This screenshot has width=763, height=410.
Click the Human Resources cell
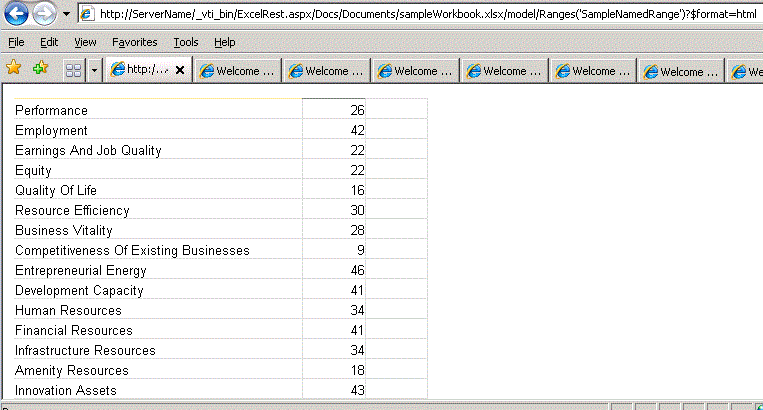(158, 309)
